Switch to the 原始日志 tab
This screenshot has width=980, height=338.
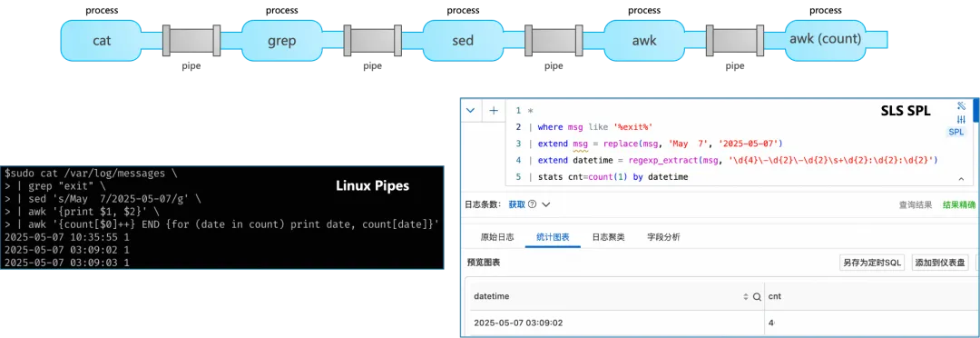(497, 237)
